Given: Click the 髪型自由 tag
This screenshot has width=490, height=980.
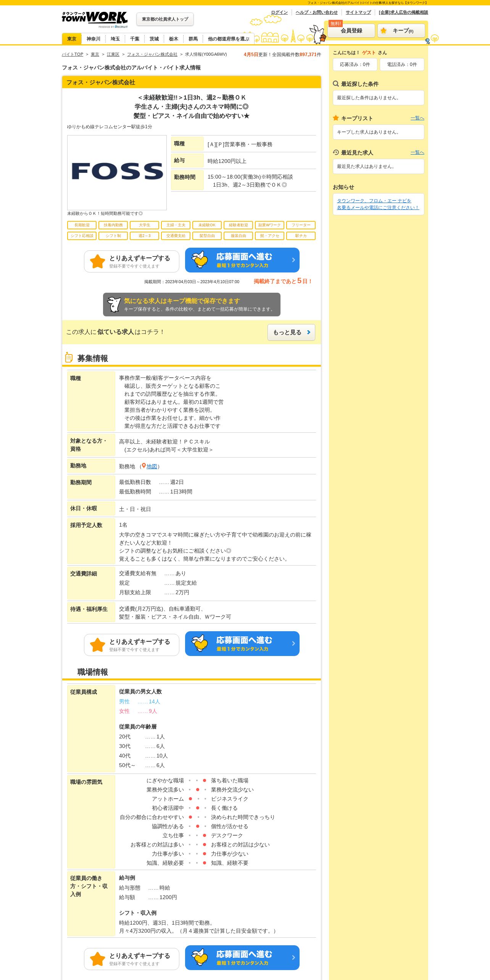Looking at the screenshot, I should 207,236.
